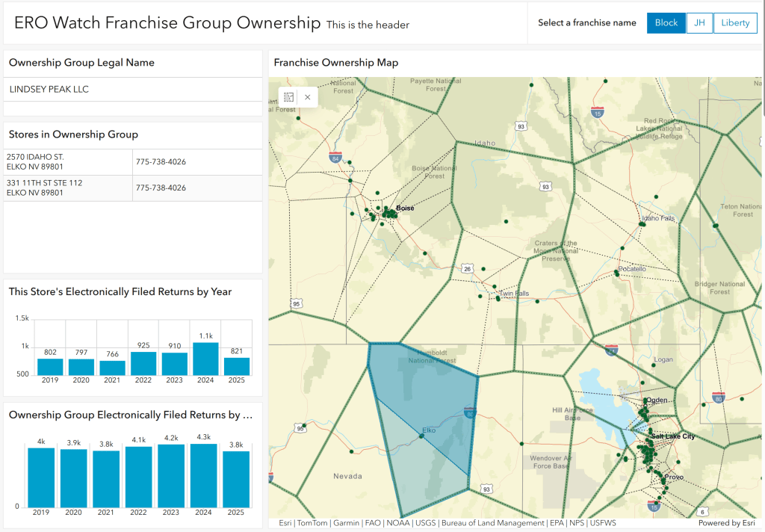Viewport: 765px width, 532px height.
Task: Click the 2022 bar labeled 4.1k in ownership chart
Action: click(x=138, y=477)
